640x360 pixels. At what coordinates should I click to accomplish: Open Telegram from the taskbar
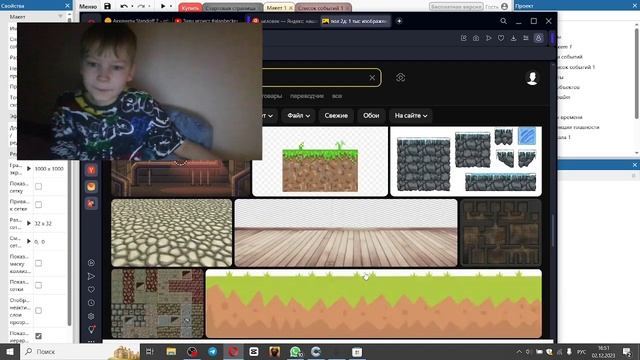[213, 351]
